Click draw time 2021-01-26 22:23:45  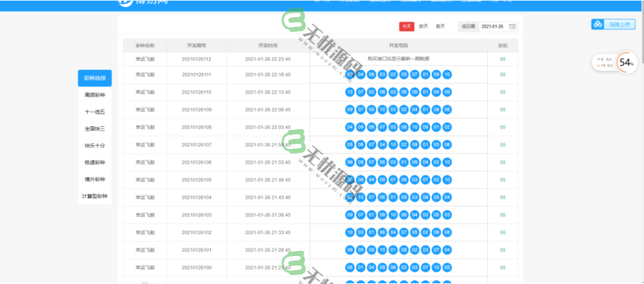click(268, 59)
